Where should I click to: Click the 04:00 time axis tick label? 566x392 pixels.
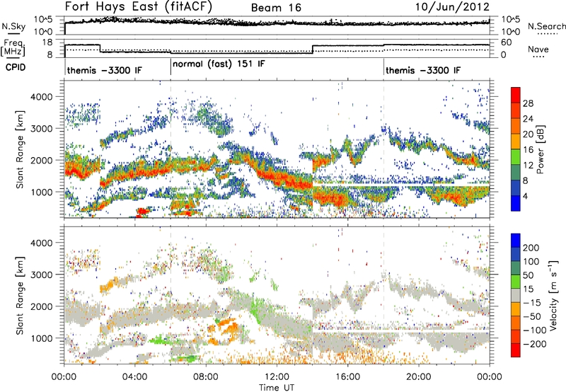[x=134, y=377]
